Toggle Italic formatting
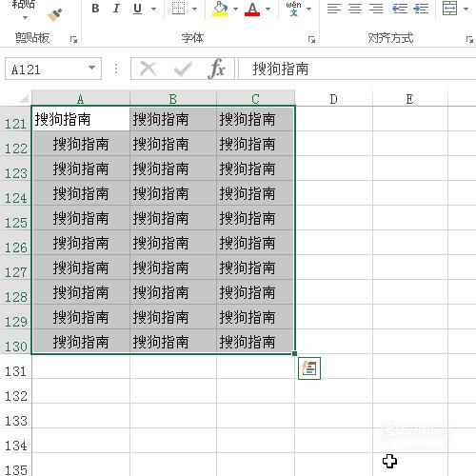This screenshot has width=476, height=476. click(116, 9)
